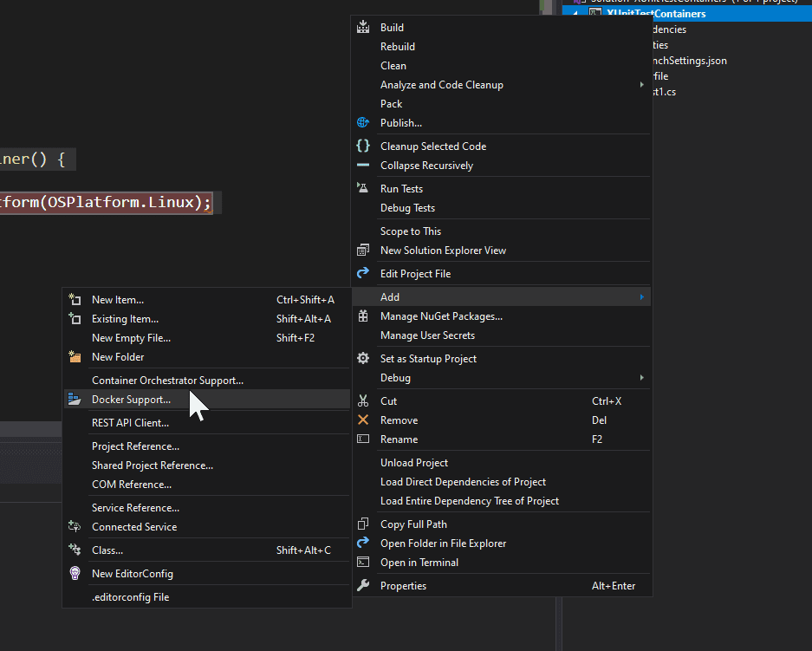Click the Cut scissors icon
The height and width of the screenshot is (651, 812).
point(363,401)
